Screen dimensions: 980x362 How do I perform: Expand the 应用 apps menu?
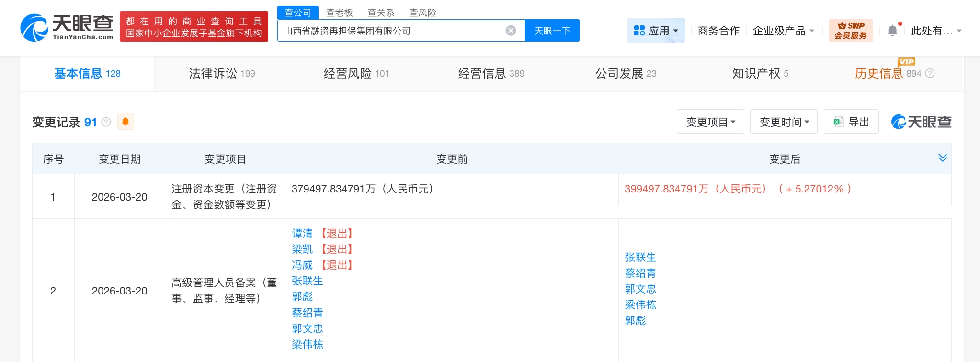(x=656, y=31)
